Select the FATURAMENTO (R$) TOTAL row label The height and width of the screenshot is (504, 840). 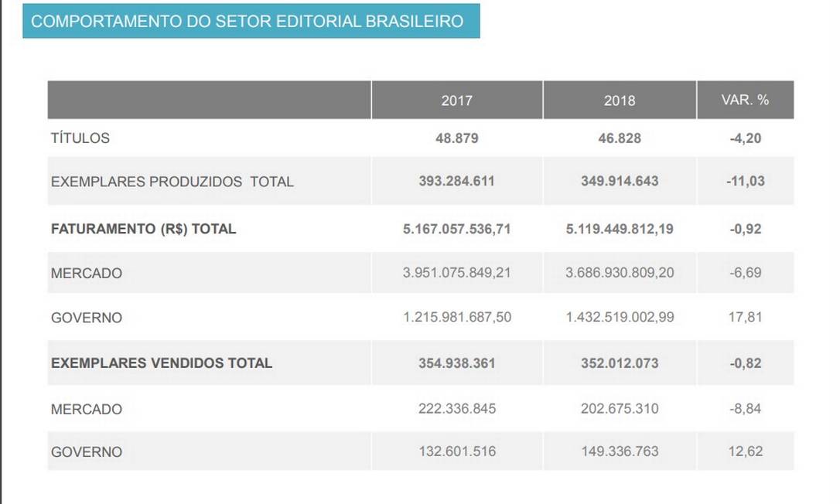143,229
